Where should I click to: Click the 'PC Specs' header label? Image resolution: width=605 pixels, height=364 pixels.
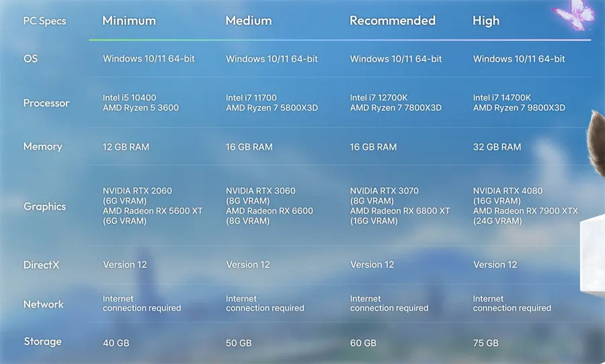click(x=44, y=21)
